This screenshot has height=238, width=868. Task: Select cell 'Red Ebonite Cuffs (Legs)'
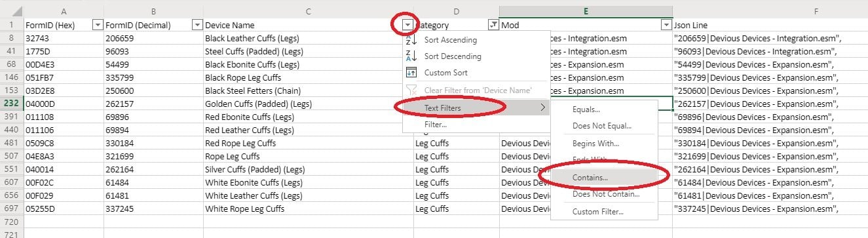(x=309, y=117)
